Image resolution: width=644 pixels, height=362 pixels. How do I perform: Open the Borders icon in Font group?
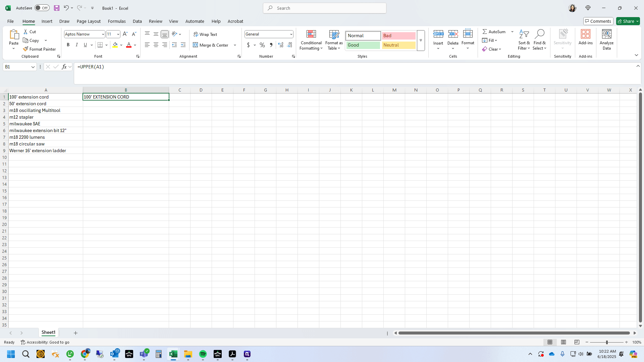pos(100,45)
